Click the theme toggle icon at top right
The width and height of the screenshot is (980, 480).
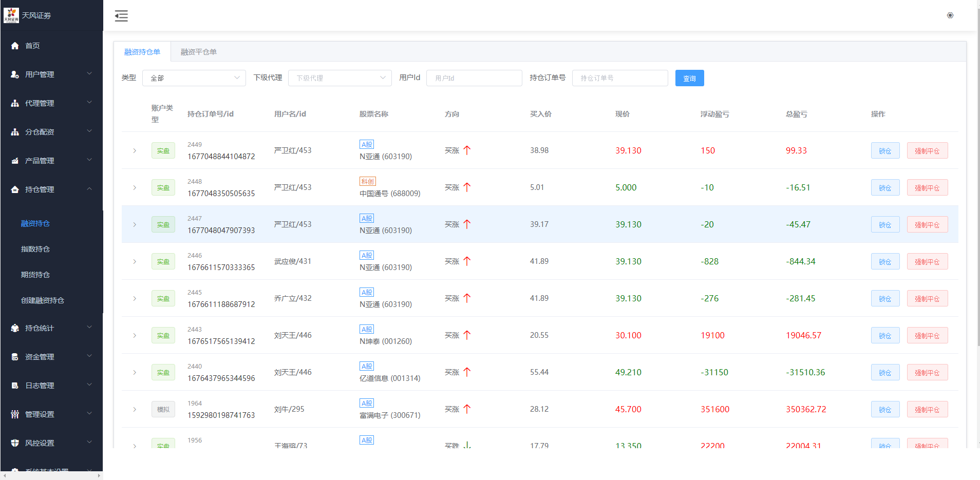click(x=950, y=15)
